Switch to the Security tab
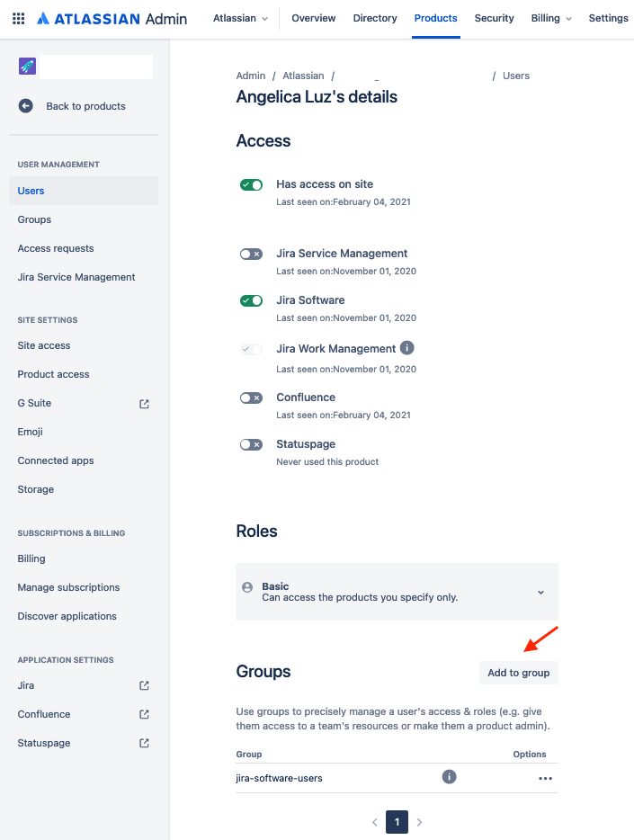This screenshot has height=840, width=634. click(494, 17)
